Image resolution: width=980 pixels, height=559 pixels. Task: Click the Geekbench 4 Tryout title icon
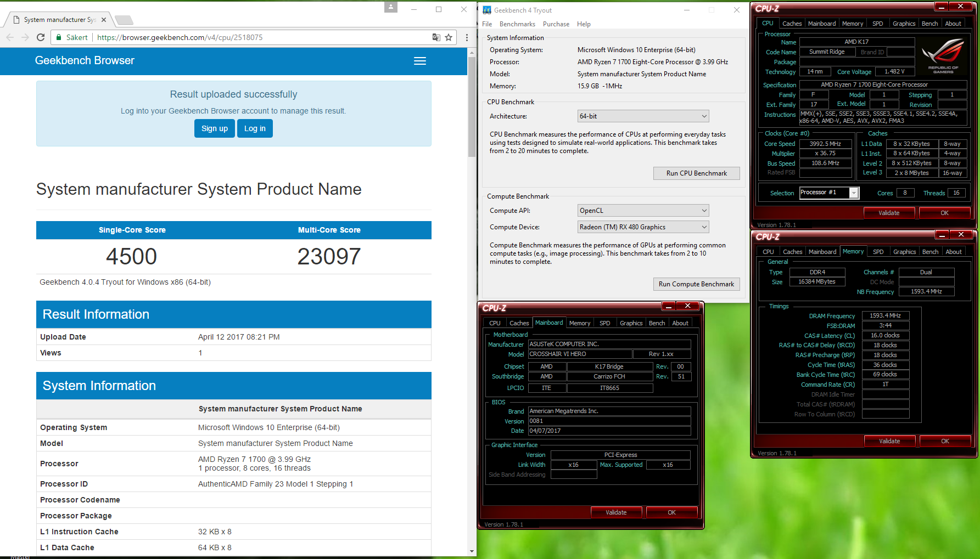click(x=487, y=10)
